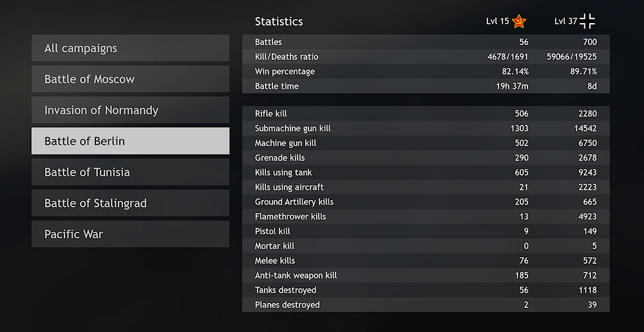
Task: Select the Flamethrower kills row
Action: [425, 217]
